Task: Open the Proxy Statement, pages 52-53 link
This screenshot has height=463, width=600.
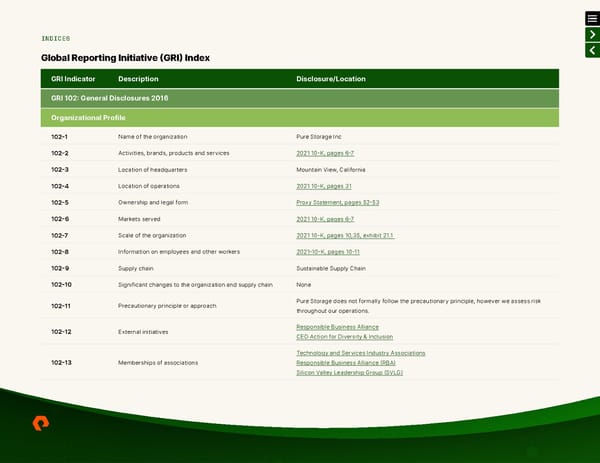Action: pyautogui.click(x=337, y=202)
